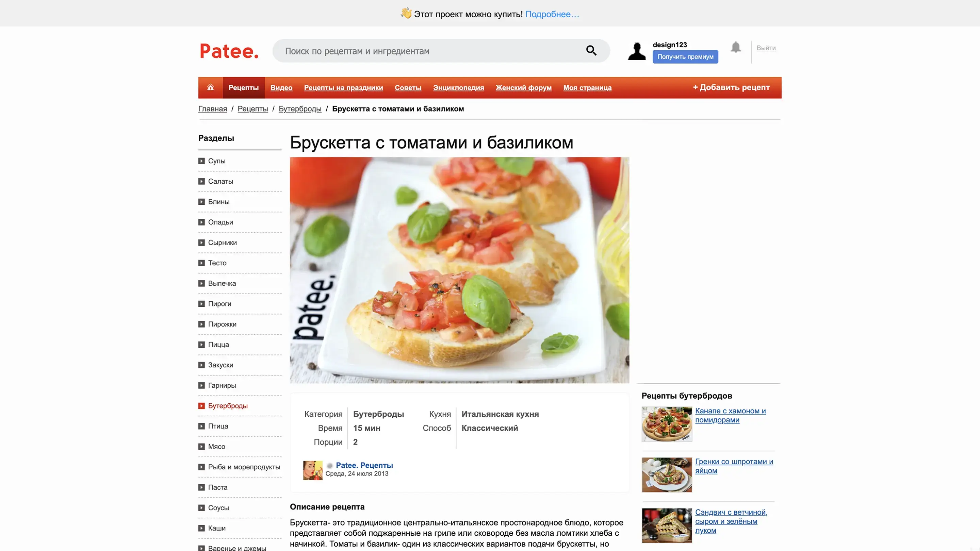Follow the Подробнее… link in banner

[x=552, y=14]
